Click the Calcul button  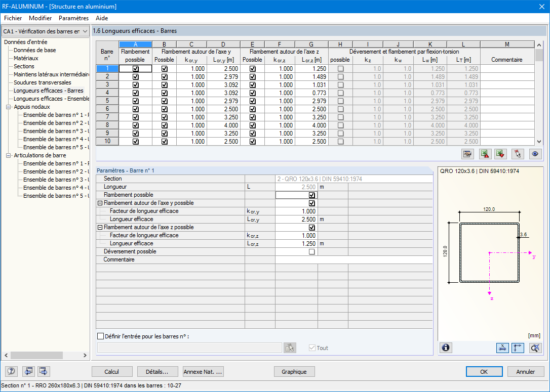pos(112,372)
